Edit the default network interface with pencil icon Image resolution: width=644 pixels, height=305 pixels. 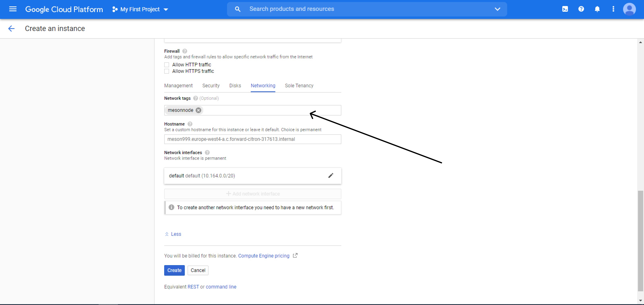[330, 176]
